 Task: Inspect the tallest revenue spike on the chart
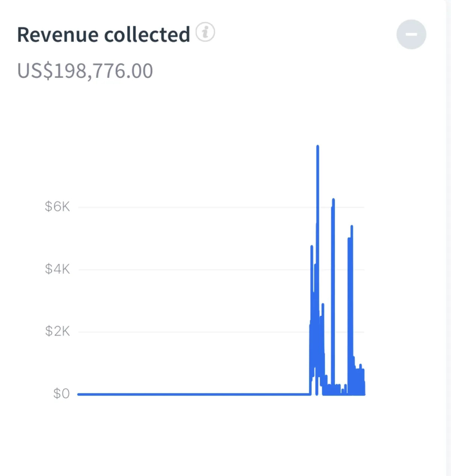point(318,147)
